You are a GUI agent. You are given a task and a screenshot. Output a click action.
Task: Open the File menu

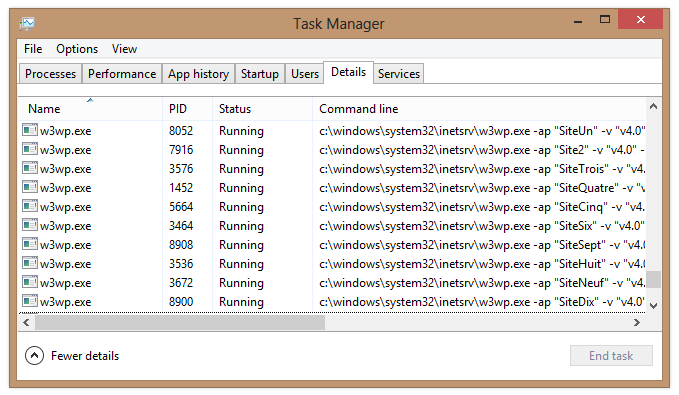point(33,49)
